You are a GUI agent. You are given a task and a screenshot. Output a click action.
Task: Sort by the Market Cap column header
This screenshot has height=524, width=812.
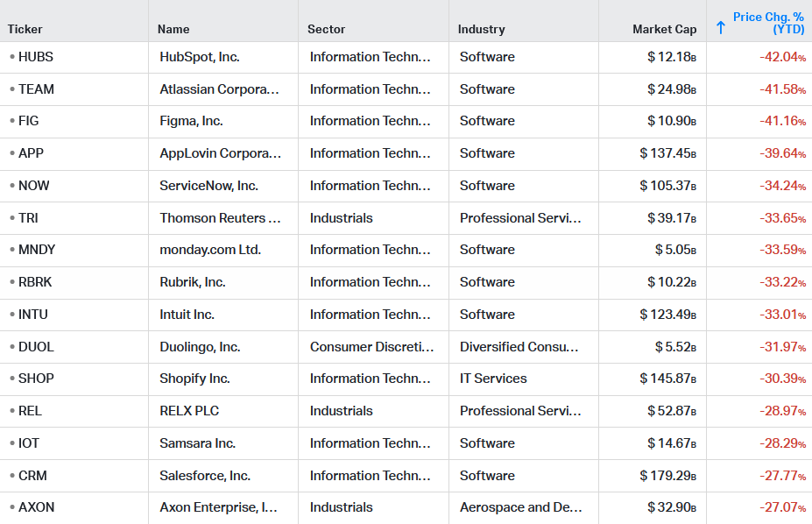click(665, 29)
